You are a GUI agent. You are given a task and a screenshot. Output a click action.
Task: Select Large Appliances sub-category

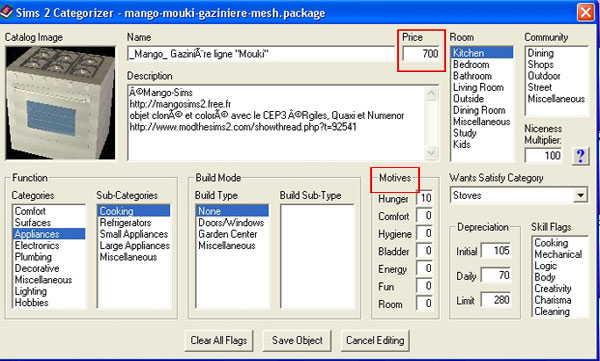[x=134, y=245]
